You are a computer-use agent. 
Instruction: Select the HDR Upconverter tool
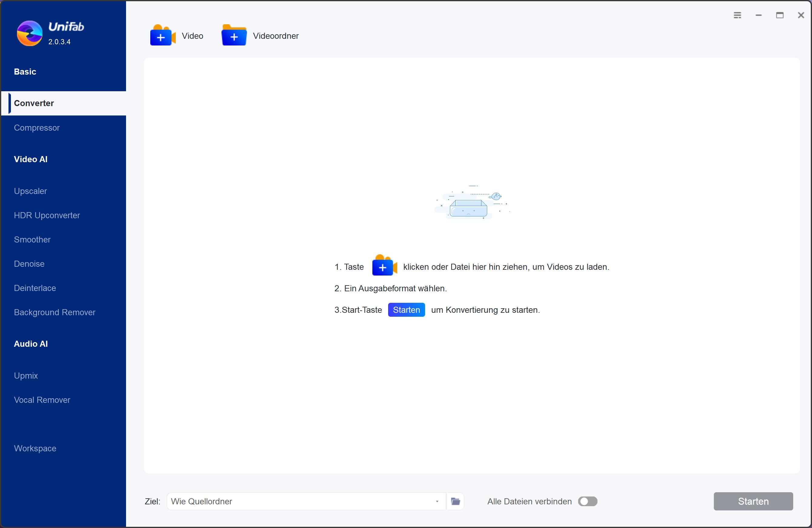pos(47,215)
